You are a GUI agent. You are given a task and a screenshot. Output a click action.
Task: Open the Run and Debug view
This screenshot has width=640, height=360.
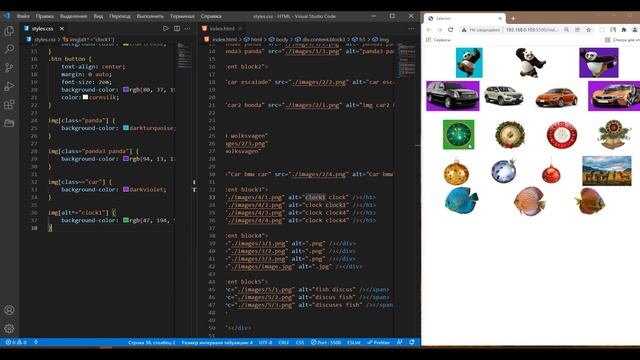tap(9, 86)
